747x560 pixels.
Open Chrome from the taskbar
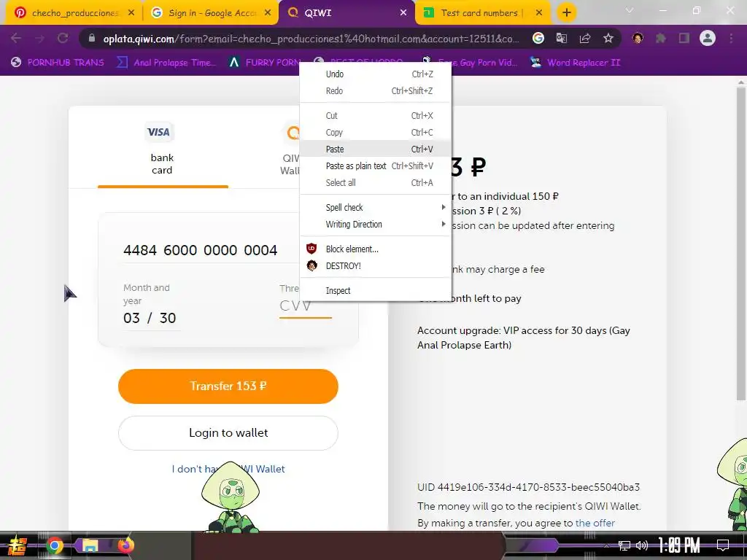pos(54,545)
